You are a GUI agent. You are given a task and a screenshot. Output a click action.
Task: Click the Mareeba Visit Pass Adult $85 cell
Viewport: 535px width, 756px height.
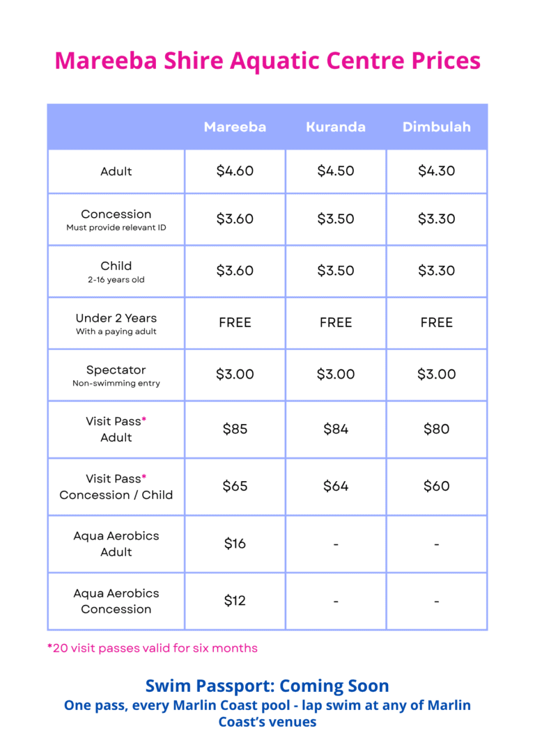(235, 429)
